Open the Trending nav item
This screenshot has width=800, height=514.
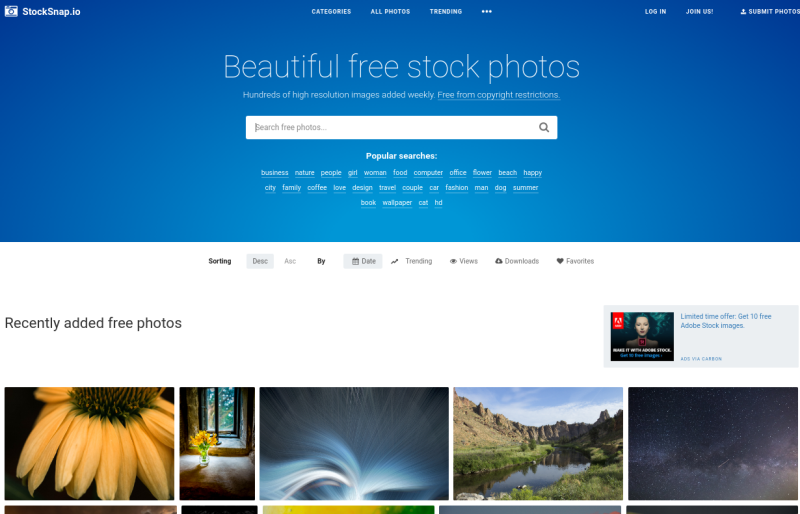pos(445,12)
